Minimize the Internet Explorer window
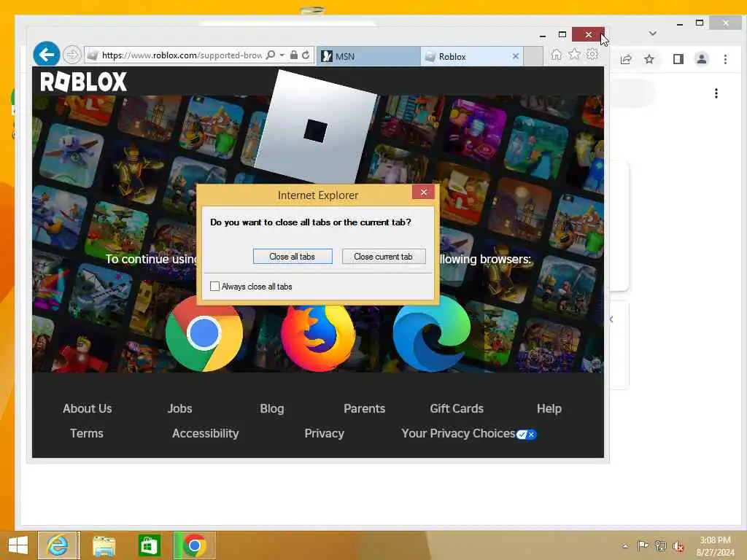This screenshot has height=560, width=747. [542, 35]
